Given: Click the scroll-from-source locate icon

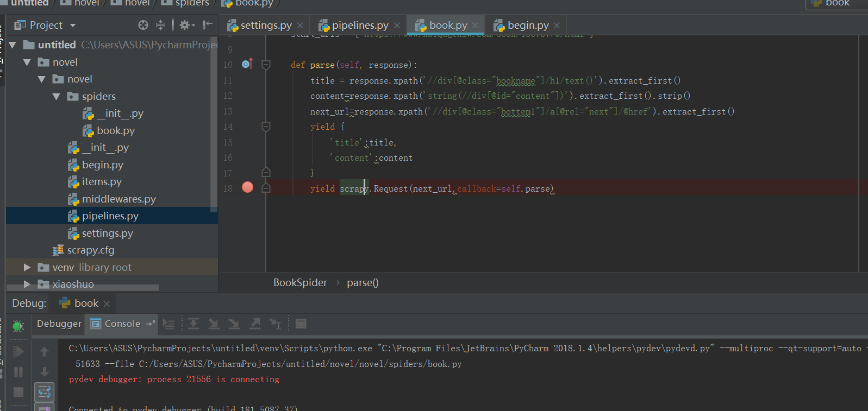Looking at the screenshot, I should [x=143, y=25].
